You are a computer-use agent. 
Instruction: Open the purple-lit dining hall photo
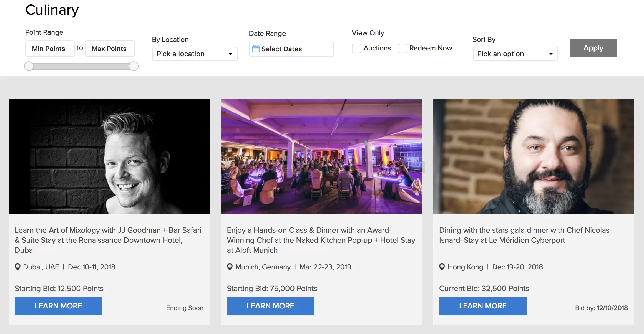point(321,156)
